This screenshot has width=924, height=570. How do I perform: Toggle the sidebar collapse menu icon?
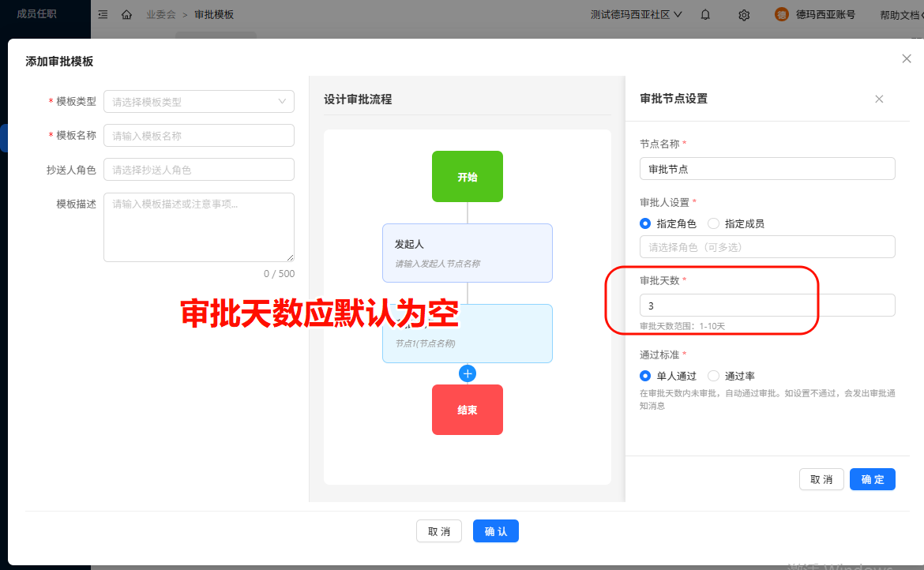103,15
